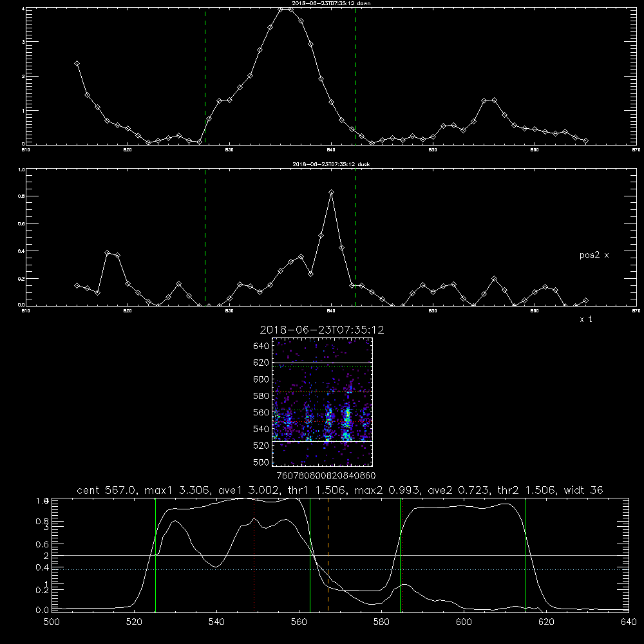The width and height of the screenshot is (644, 644).
Task: Select the left green dashed line in the dawn plot
Action: 205,76
